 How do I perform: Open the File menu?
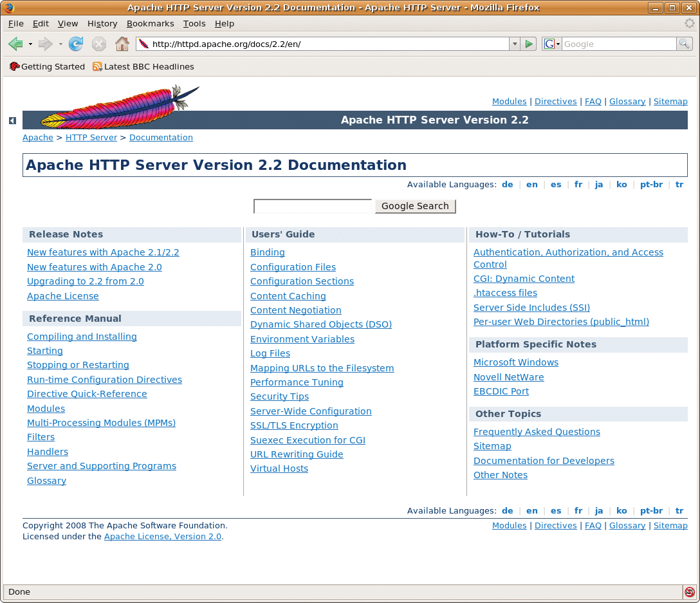(x=16, y=24)
